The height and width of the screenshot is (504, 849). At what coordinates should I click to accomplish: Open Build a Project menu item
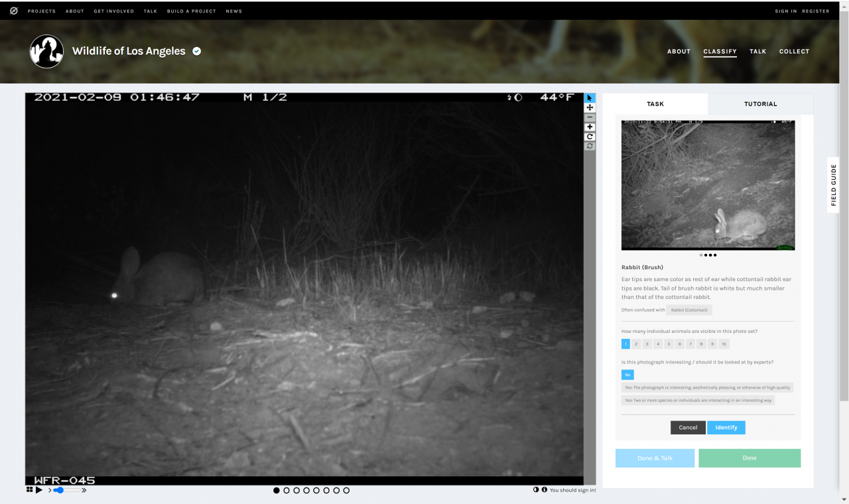[x=192, y=11]
